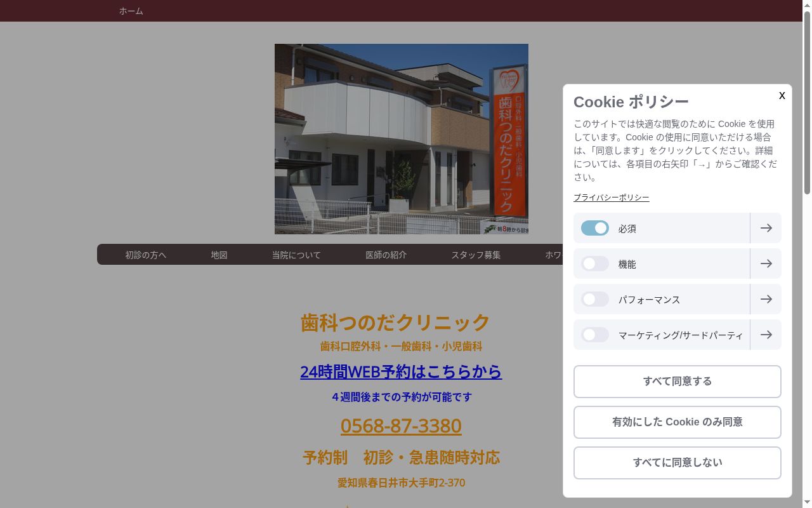Enable the パフォーマンス cookie switch

[x=595, y=299]
